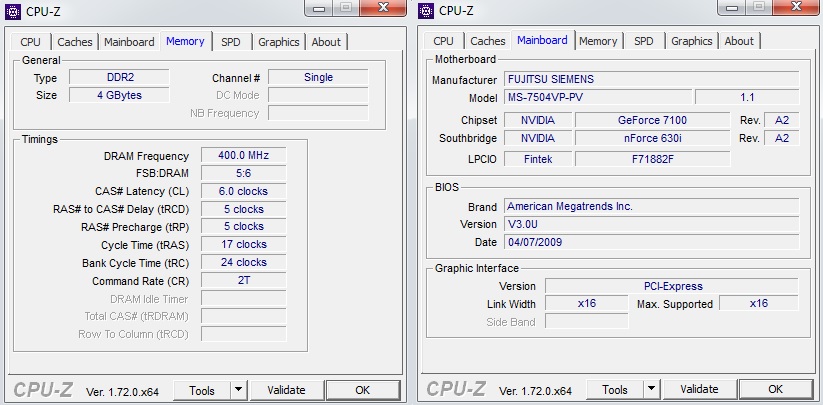823x405 pixels.
Task: Click the V3.0U BIOS version field
Action: click(651, 225)
